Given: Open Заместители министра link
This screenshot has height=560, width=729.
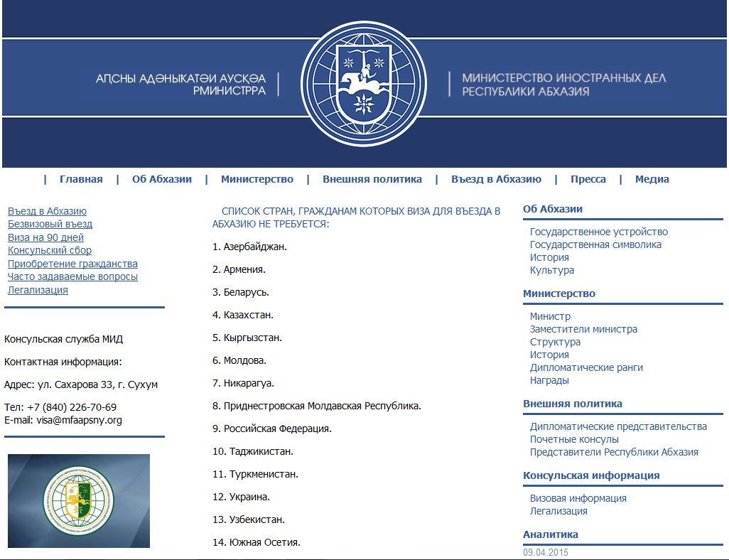Looking at the screenshot, I should tap(583, 329).
